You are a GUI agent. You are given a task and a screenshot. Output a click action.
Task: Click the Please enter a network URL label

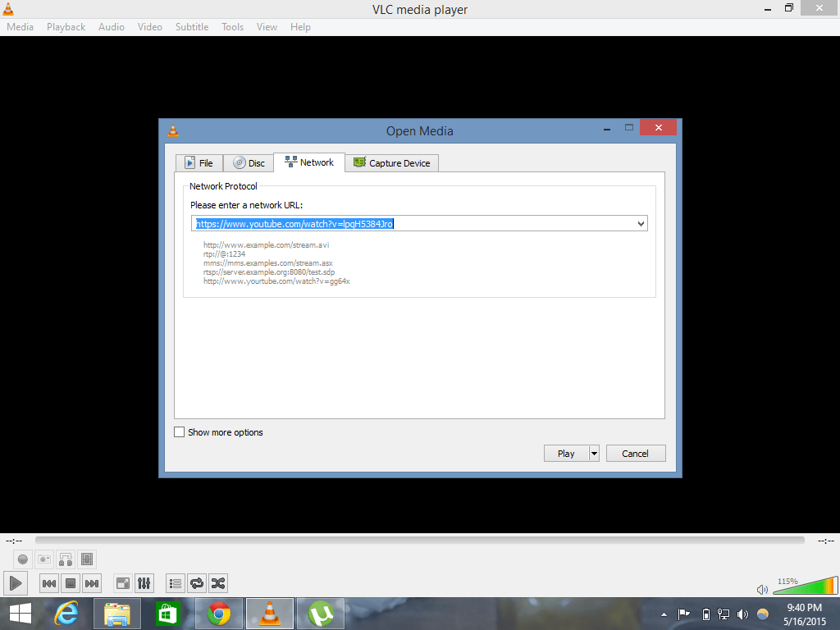(x=246, y=205)
